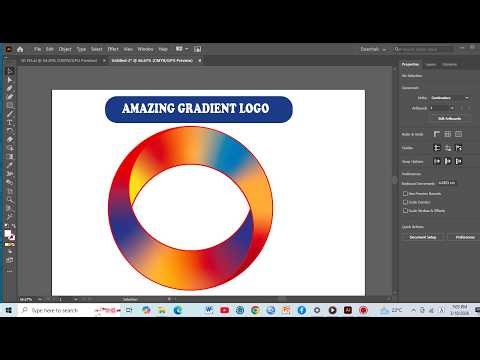Click the white Fill color swatch
This screenshot has height=360, width=480.
[x=7, y=233]
